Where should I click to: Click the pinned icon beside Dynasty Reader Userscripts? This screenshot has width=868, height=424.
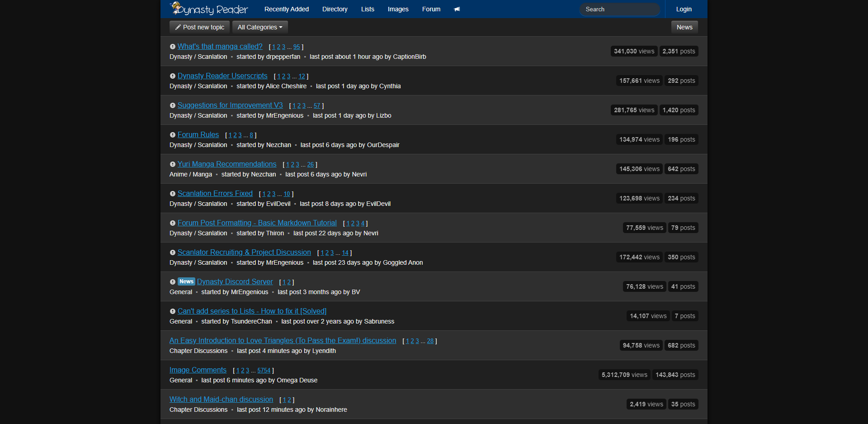tap(172, 76)
